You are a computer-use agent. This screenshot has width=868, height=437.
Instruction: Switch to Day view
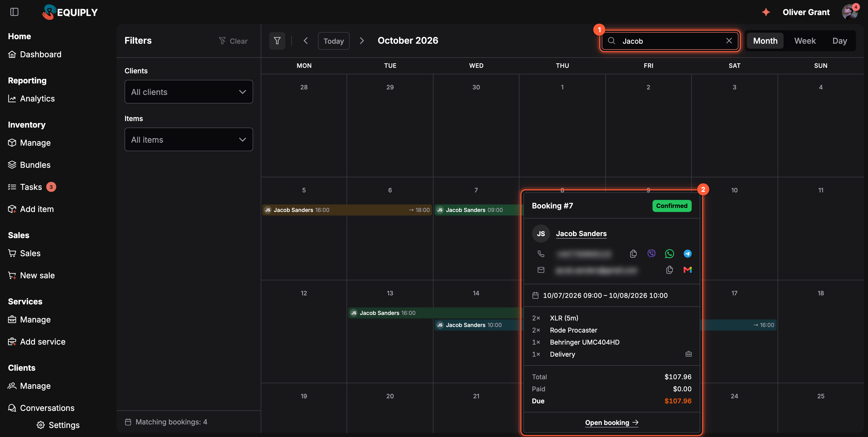[x=839, y=41]
